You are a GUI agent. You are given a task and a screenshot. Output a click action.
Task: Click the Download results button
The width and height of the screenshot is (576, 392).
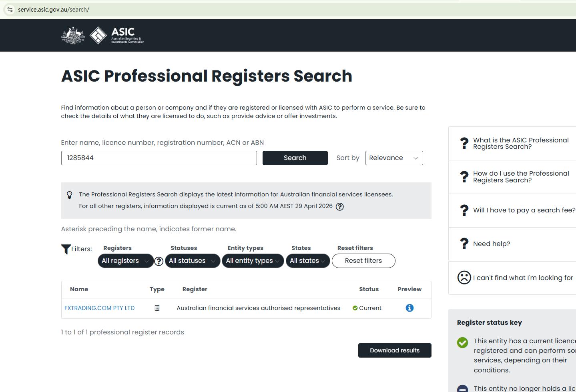(x=395, y=350)
